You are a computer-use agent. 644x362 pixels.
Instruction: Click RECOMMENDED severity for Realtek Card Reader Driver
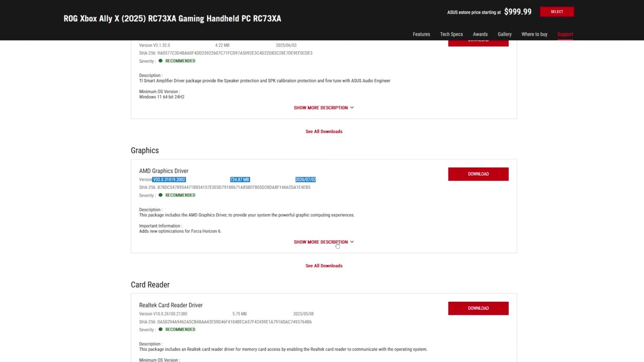tap(180, 329)
